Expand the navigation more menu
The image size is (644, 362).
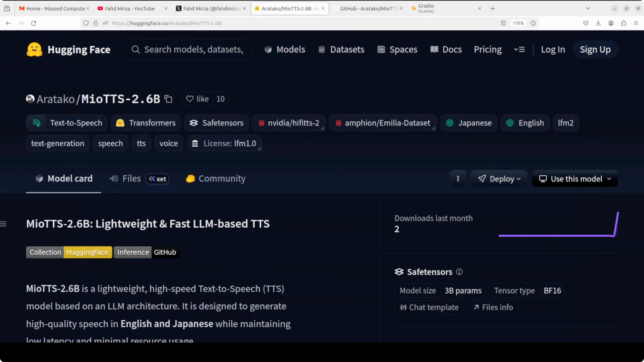519,49
